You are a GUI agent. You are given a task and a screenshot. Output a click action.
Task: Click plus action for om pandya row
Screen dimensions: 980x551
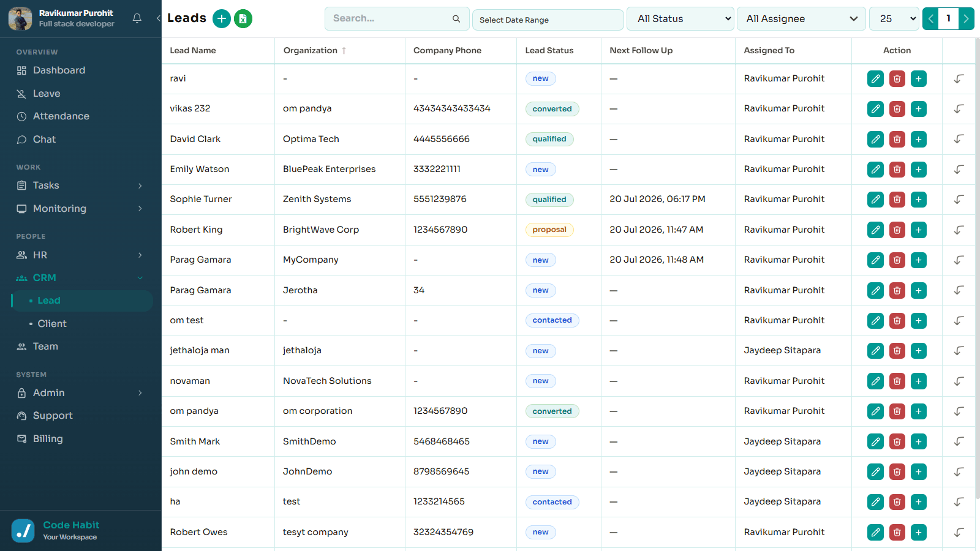919,411
